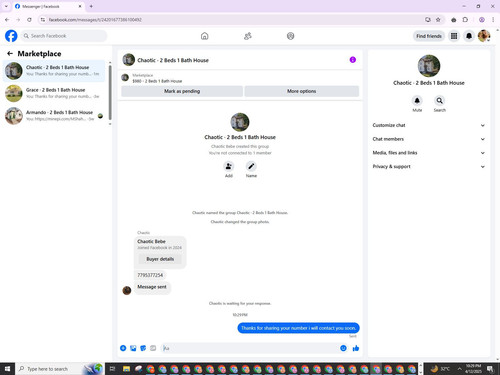Image resolution: width=500 pixels, height=375 pixels.
Task: Click the Find friends button
Action: (x=429, y=36)
